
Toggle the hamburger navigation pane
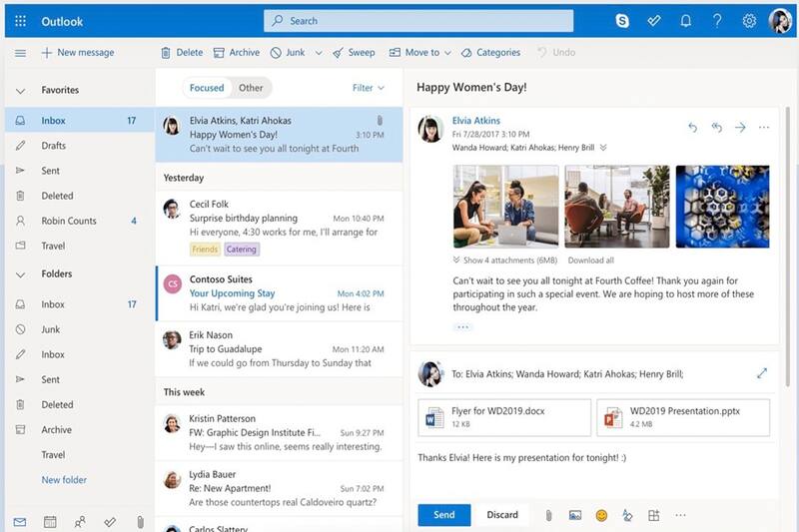click(21, 53)
